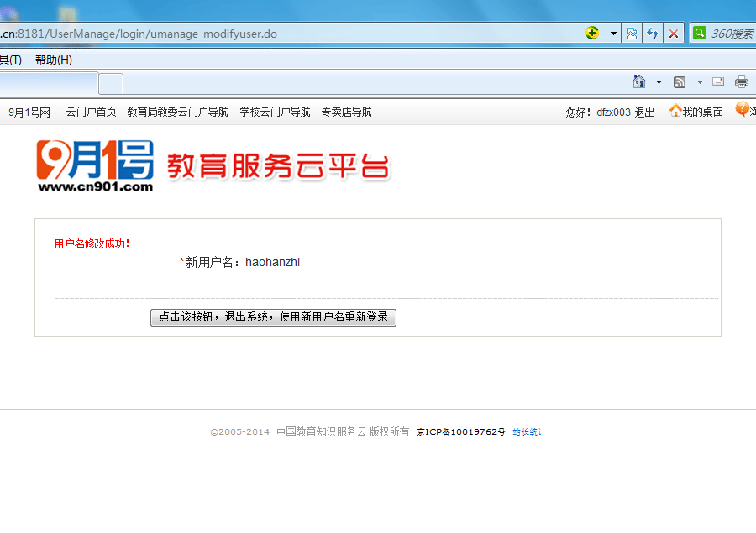
Task: Click the 京ICP备10019762号 footer link
Action: click(x=461, y=432)
